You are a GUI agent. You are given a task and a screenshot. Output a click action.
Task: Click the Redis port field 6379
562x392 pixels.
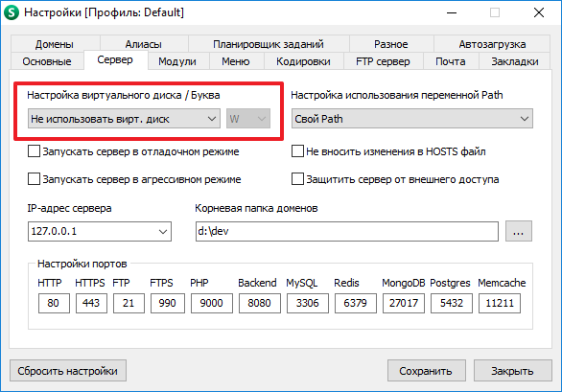point(356,303)
